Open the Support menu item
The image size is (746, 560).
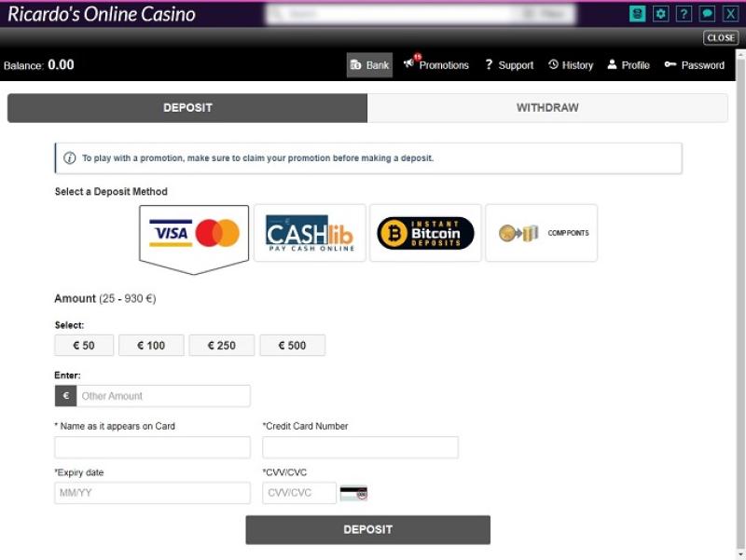tap(509, 65)
